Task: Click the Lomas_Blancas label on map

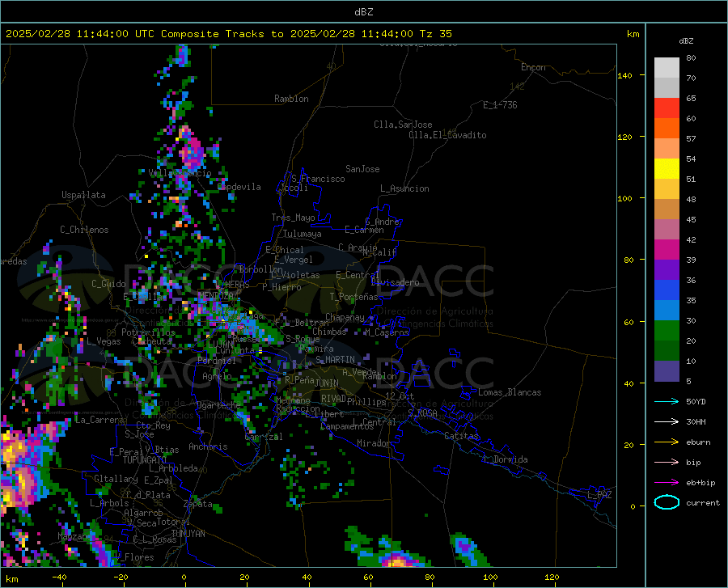Action: coord(510,392)
